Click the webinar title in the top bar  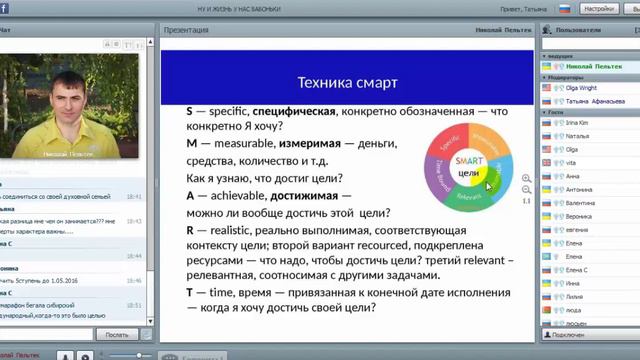[239, 9]
